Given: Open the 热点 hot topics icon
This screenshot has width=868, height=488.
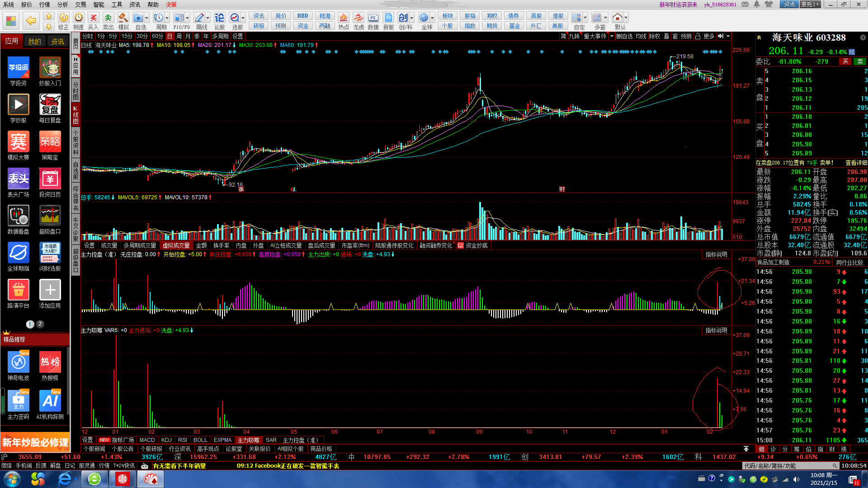Looking at the screenshot, I should pyautogui.click(x=344, y=18).
